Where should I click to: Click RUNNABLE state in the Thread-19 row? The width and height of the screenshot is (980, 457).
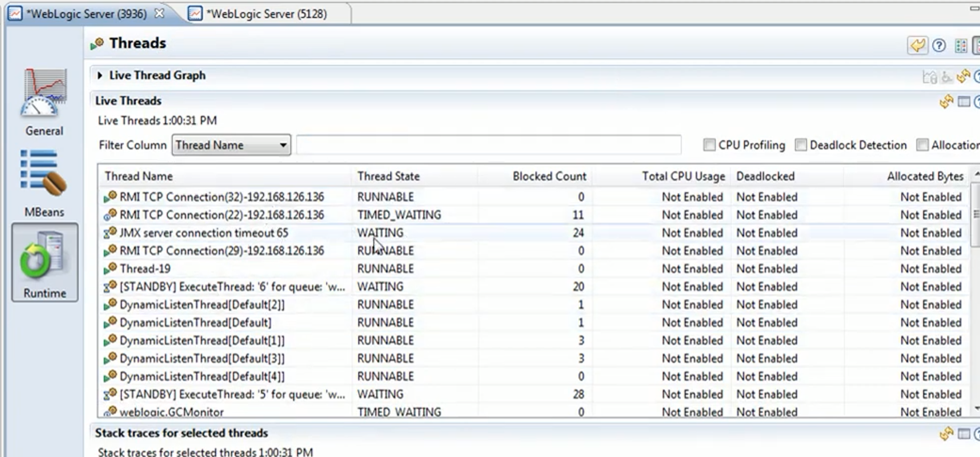(x=385, y=268)
